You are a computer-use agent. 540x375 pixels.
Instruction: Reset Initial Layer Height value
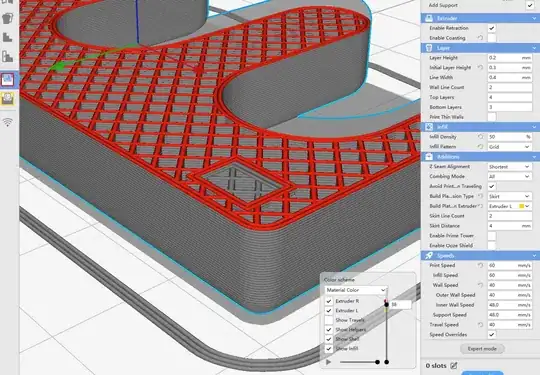click(x=480, y=67)
